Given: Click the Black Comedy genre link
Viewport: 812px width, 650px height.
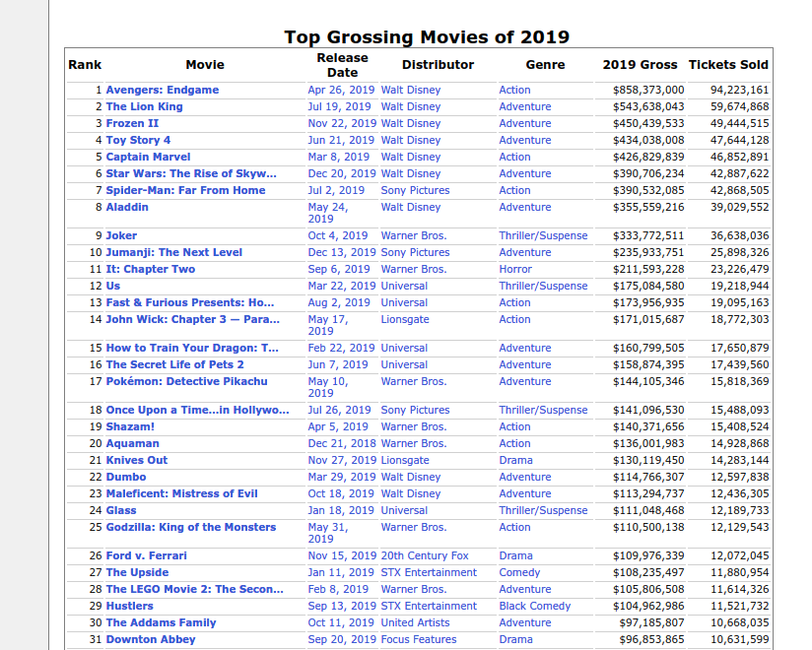Looking at the screenshot, I should 535,606.
